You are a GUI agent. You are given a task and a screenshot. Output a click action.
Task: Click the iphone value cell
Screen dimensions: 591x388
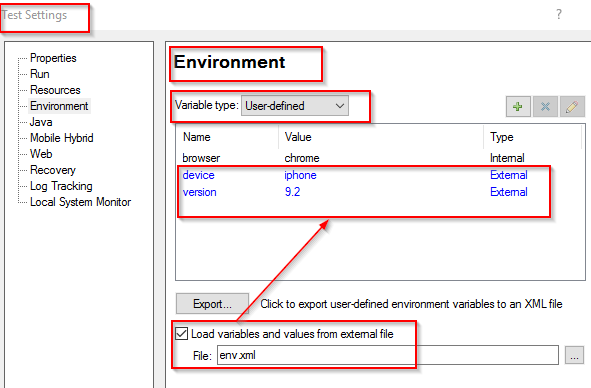coord(300,175)
